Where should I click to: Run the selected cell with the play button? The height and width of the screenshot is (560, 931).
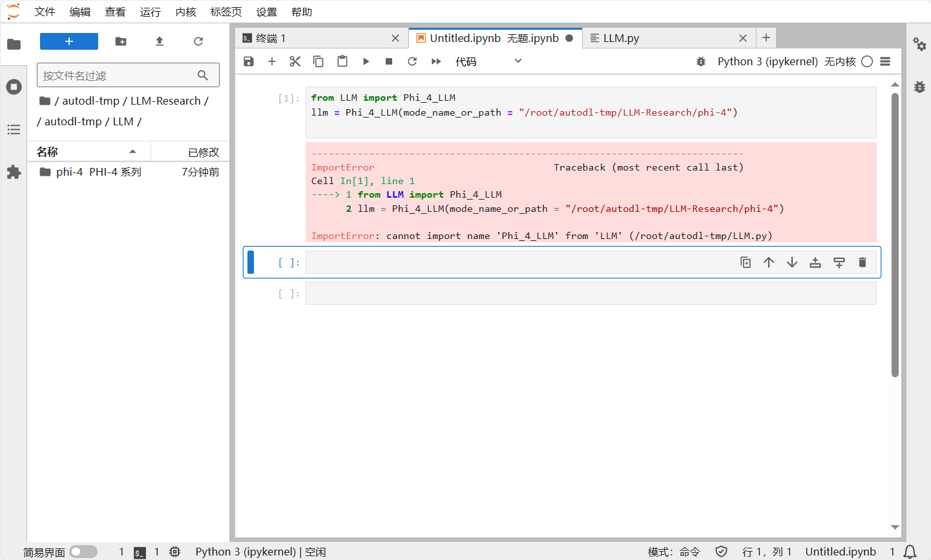tap(366, 61)
